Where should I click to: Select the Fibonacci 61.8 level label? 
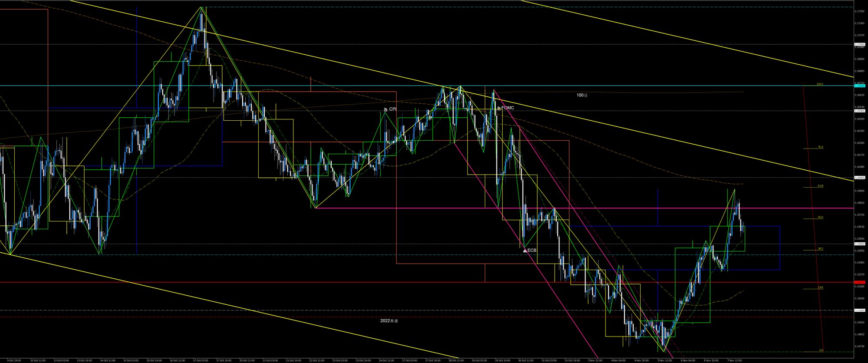pos(820,186)
